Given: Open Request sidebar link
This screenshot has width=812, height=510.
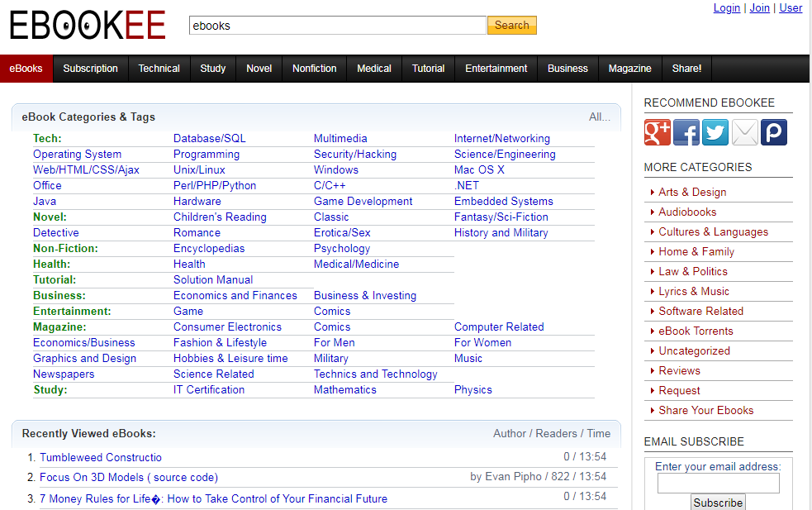Looking at the screenshot, I should tap(679, 391).
